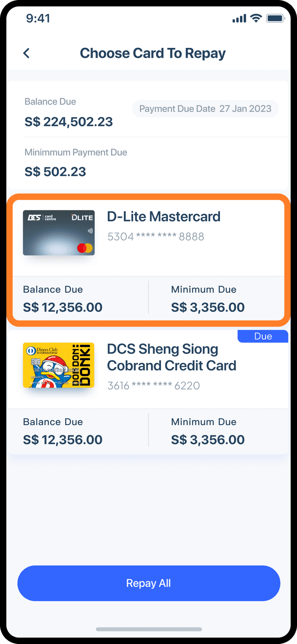The image size is (297, 644).
Task: Tap Payment Due Date 27 Jan 2023 pill
Action: (205, 109)
